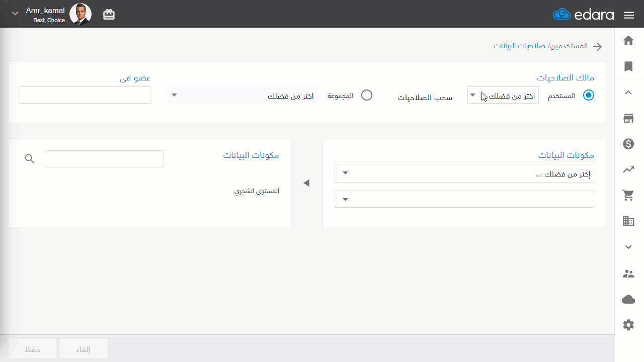Viewport: 644px width, 362px height.
Task: Open the users sidebar icon
Action: tap(628, 274)
